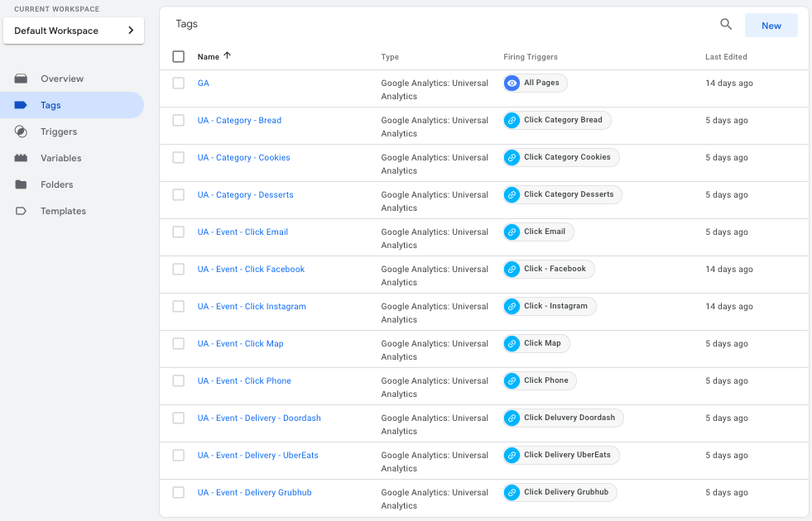This screenshot has width=812, height=521.
Task: Check the box for the GA tag
Action: click(x=179, y=84)
